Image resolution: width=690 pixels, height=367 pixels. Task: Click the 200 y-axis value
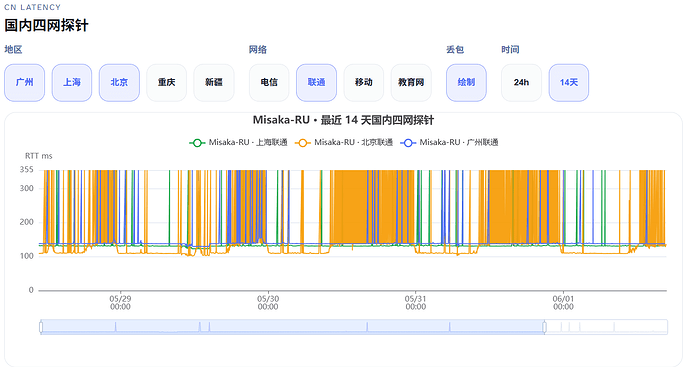pyautogui.click(x=26, y=222)
